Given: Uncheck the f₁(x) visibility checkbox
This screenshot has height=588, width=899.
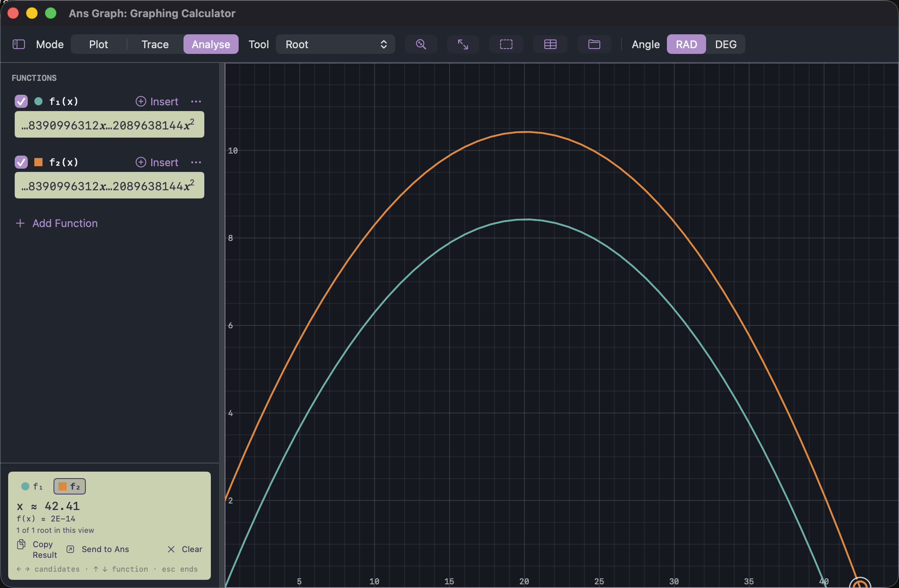Looking at the screenshot, I should [x=21, y=101].
